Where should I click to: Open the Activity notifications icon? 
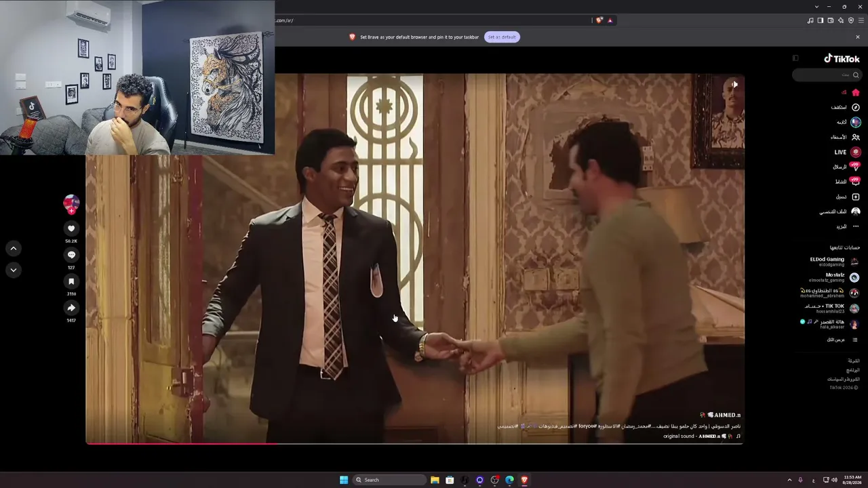tap(855, 182)
